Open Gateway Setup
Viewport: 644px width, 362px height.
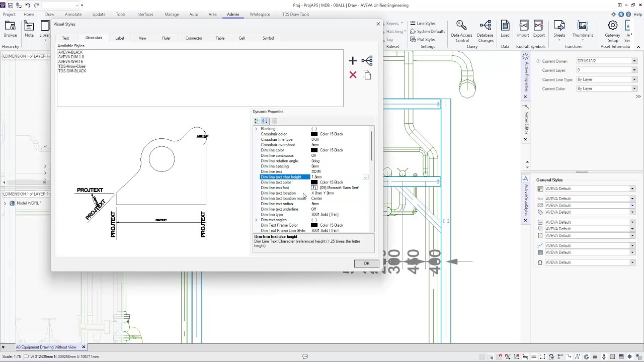click(x=612, y=30)
